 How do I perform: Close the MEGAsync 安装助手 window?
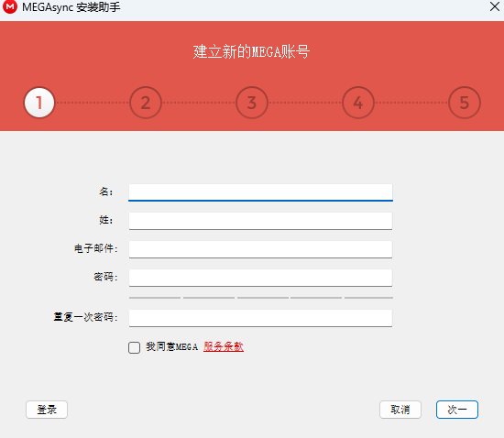(x=495, y=6)
